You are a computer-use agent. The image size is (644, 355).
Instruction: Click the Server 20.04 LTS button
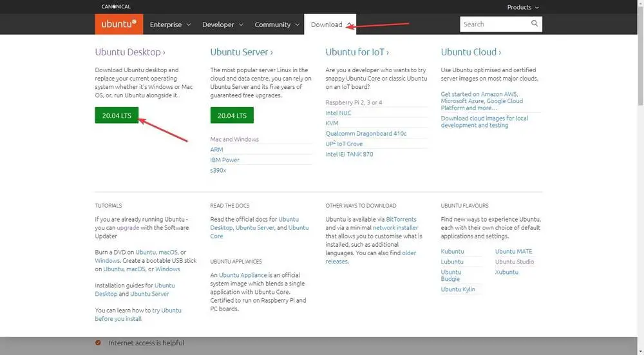click(x=232, y=115)
